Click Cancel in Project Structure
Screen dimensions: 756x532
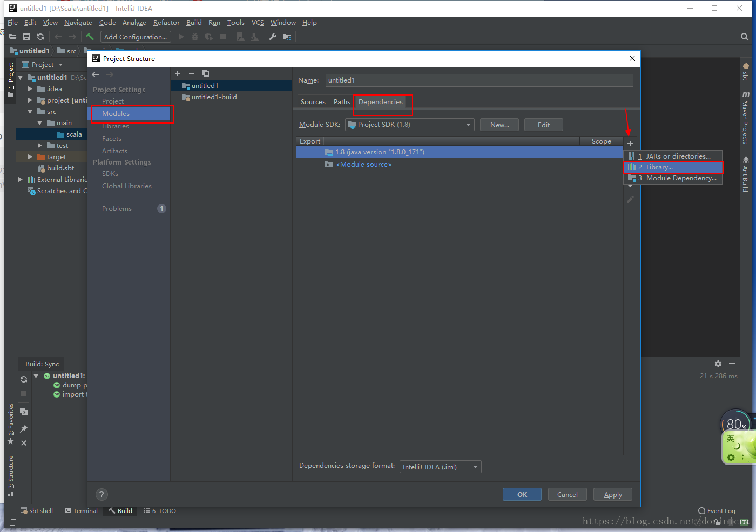tap(568, 494)
